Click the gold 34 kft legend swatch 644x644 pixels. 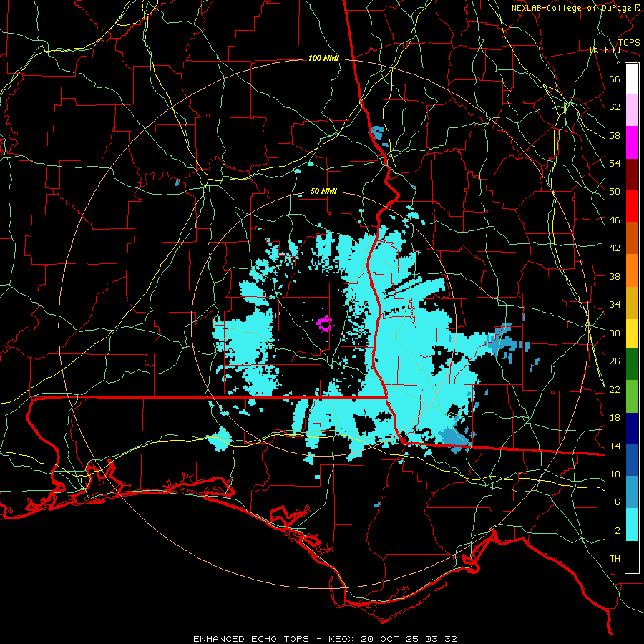click(x=632, y=302)
